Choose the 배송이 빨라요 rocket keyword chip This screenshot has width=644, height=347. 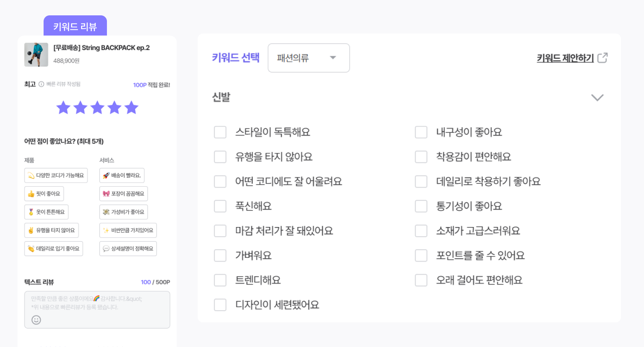[x=122, y=175]
